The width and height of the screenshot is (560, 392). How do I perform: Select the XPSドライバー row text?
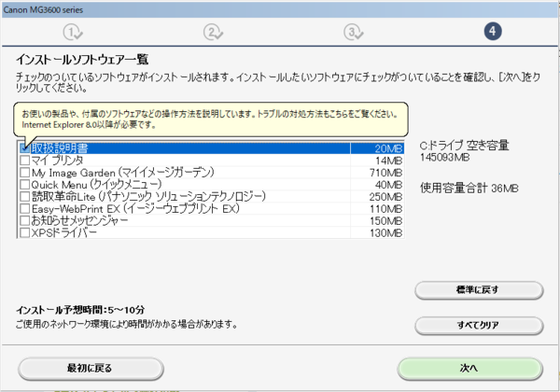(64, 232)
